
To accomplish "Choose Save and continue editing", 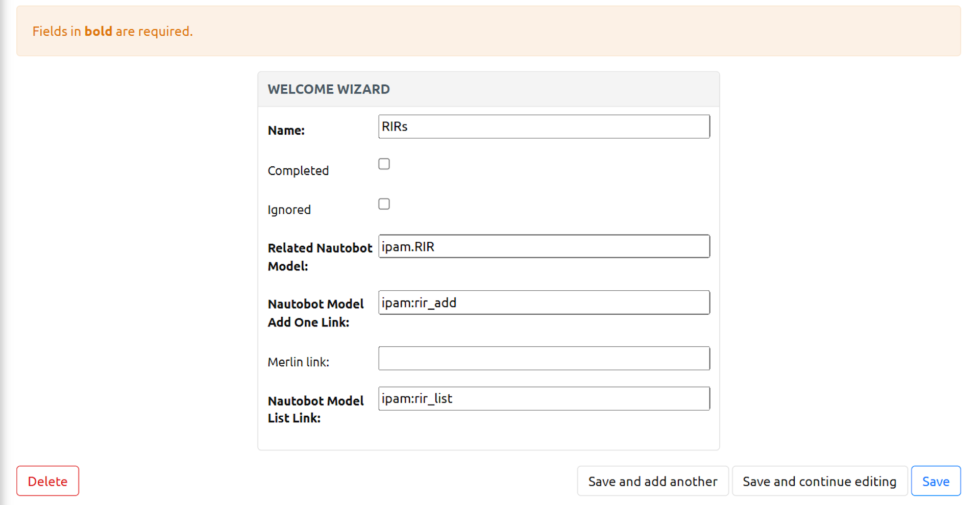I will click(x=819, y=481).
